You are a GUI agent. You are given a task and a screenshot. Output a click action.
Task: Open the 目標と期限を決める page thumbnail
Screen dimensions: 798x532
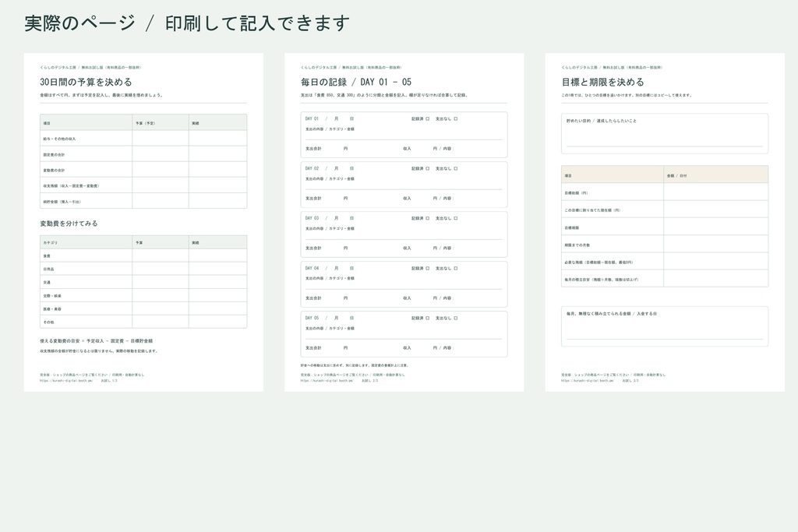(665, 222)
